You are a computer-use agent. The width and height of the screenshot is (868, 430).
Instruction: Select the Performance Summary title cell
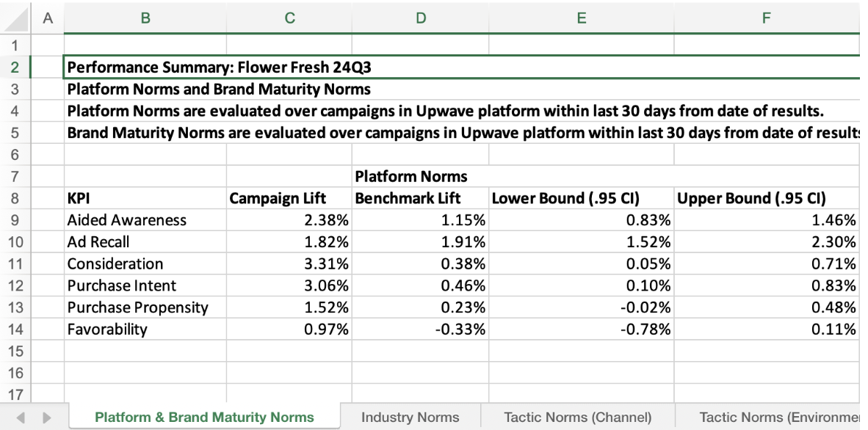pyautogui.click(x=219, y=68)
